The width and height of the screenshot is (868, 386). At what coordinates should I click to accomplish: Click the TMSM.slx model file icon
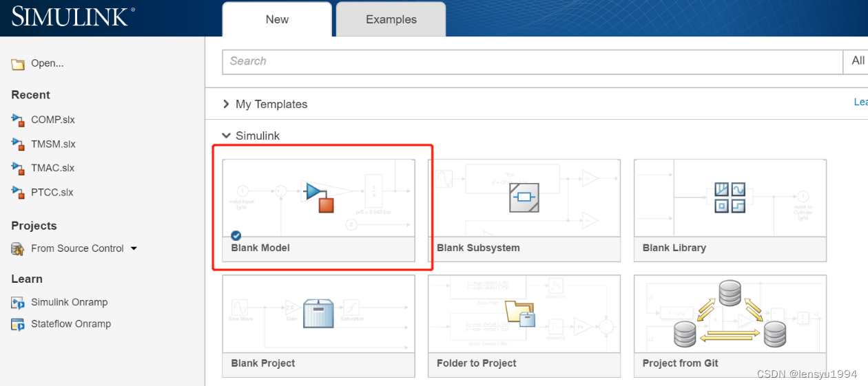pyautogui.click(x=18, y=144)
